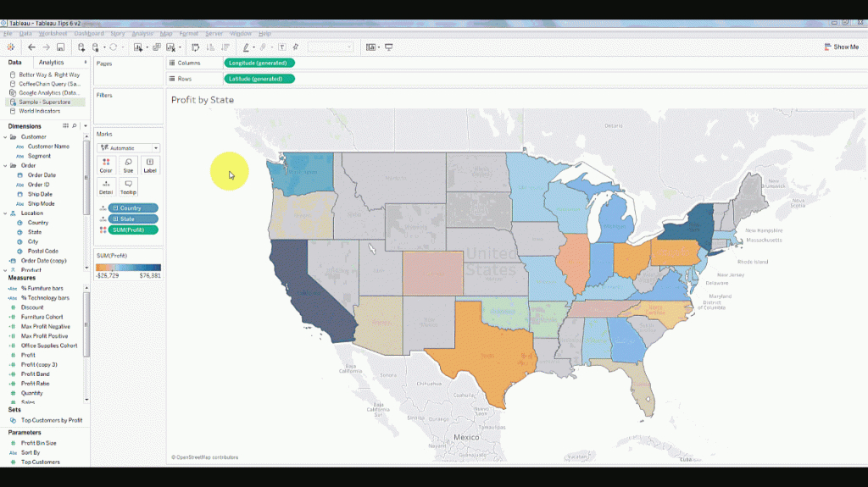This screenshot has width=868, height=487.
Task: Open the Dimensions pane menu arrow
Action: coord(86,126)
